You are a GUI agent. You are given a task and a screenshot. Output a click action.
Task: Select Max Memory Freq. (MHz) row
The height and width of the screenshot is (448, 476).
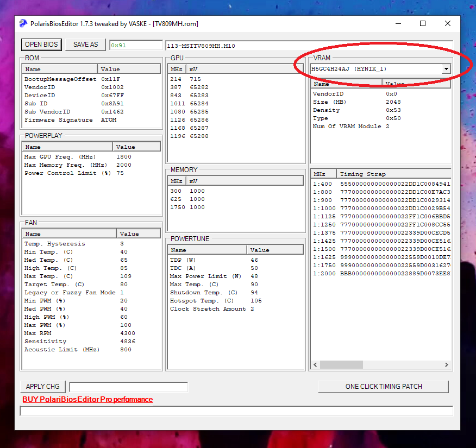click(x=91, y=165)
